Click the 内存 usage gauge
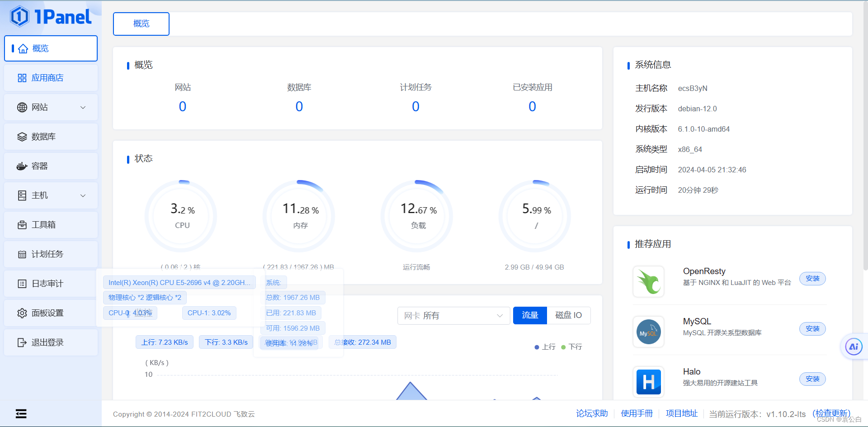Screen dimensions: 868x427 299,216
